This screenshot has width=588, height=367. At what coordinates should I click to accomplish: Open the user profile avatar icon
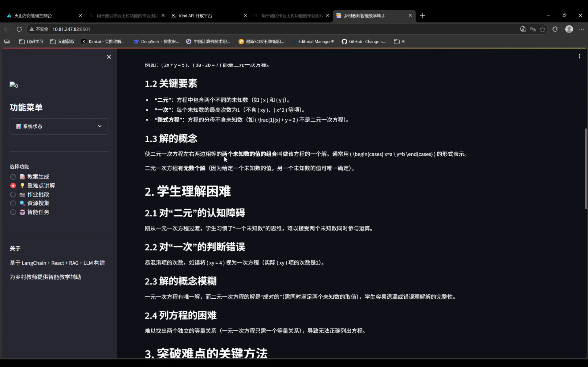click(x=569, y=29)
